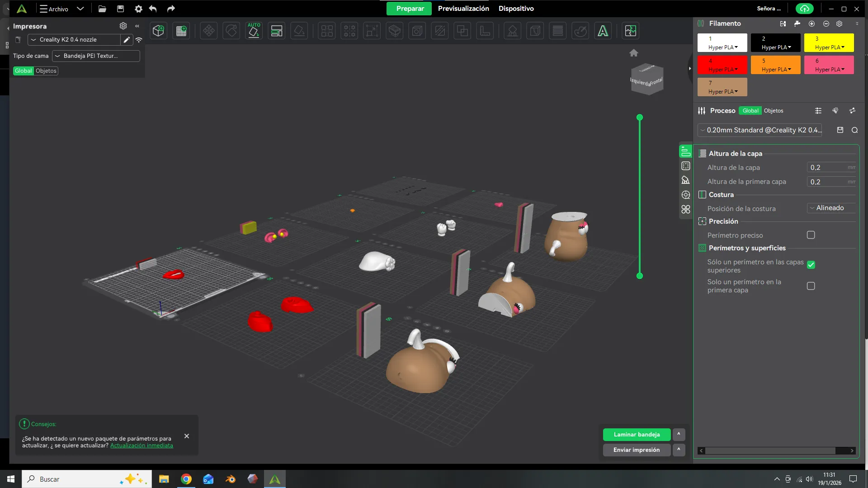This screenshot has width=868, height=488.
Task: Select the red filament 4 swatch
Action: (x=722, y=65)
